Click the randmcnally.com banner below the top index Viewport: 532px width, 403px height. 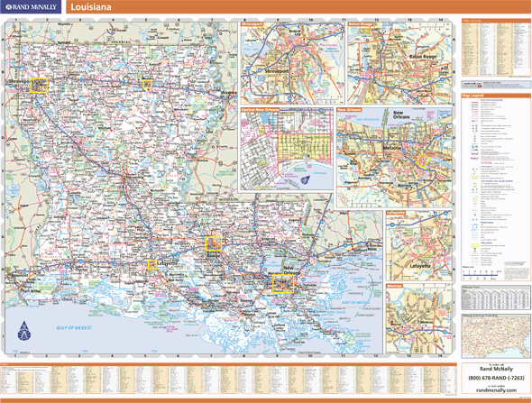pyautogui.click(x=496, y=85)
